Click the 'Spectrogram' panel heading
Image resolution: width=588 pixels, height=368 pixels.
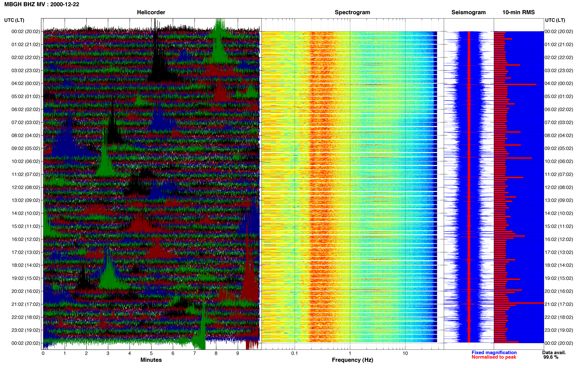pyautogui.click(x=352, y=12)
